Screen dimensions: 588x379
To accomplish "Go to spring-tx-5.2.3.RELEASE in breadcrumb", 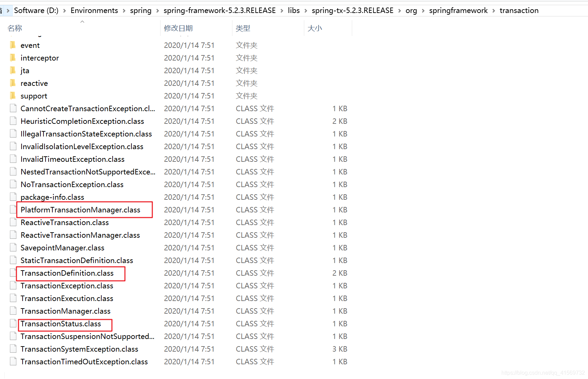I will (x=353, y=11).
